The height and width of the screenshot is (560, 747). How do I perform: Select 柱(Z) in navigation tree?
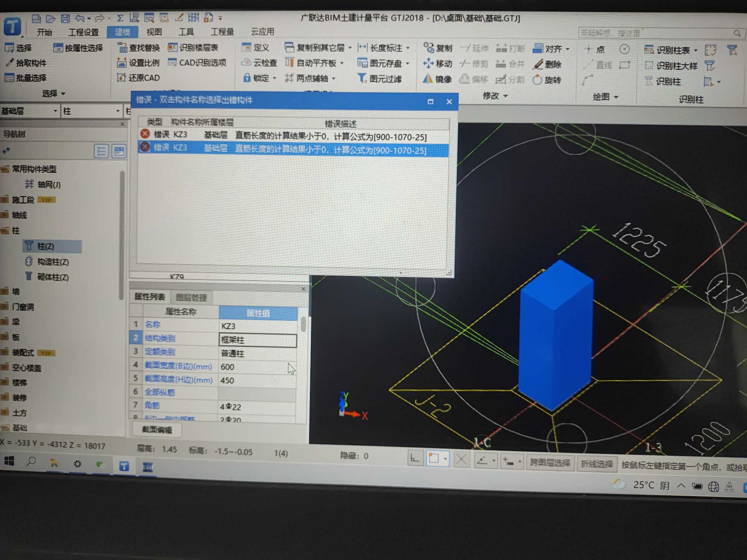52,246
